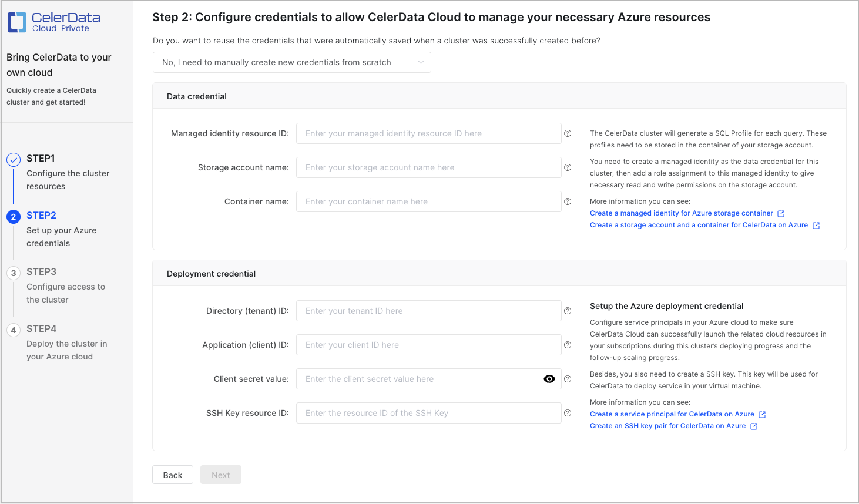Open help info for Container name field
The width and height of the screenshot is (859, 504).
(567, 201)
